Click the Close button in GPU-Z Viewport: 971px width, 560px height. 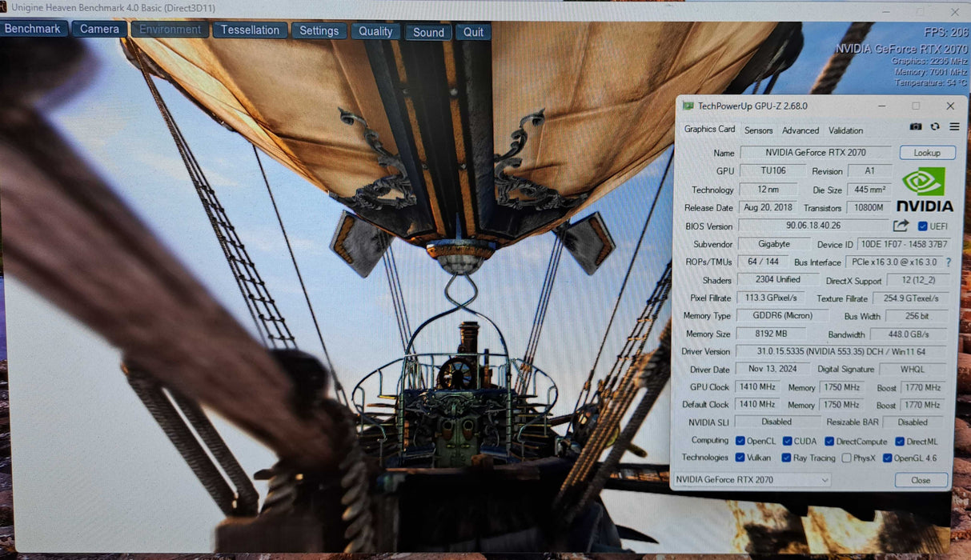pos(921,480)
